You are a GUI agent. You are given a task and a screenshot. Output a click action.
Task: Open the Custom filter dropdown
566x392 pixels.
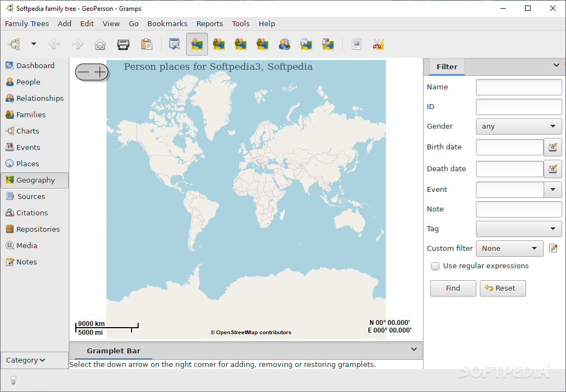[x=510, y=249]
